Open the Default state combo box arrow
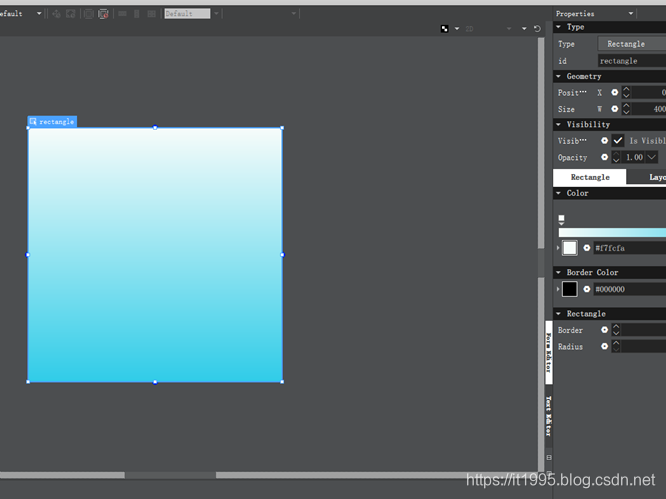The height and width of the screenshot is (499, 666). click(216, 14)
